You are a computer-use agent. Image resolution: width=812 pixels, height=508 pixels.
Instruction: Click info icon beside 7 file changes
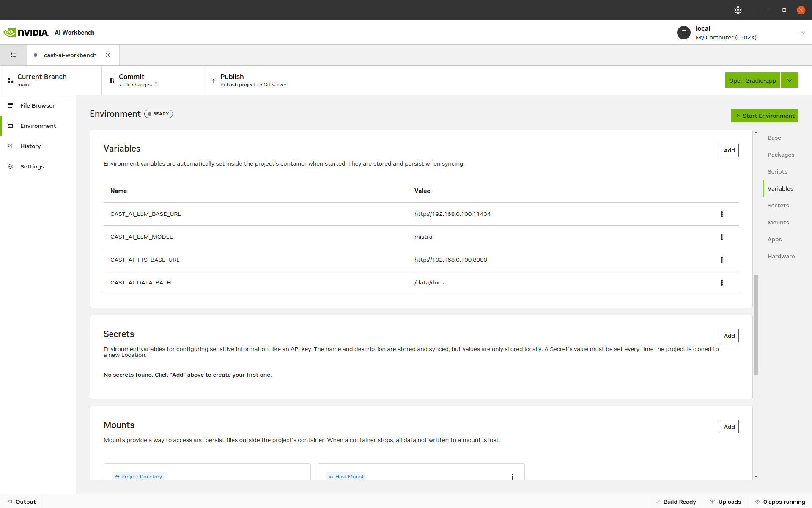point(156,85)
